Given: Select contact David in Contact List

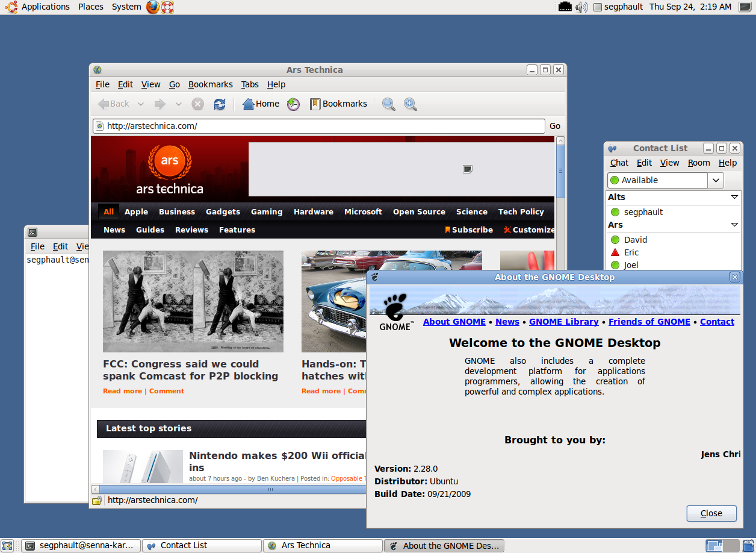Looking at the screenshot, I should pos(636,240).
